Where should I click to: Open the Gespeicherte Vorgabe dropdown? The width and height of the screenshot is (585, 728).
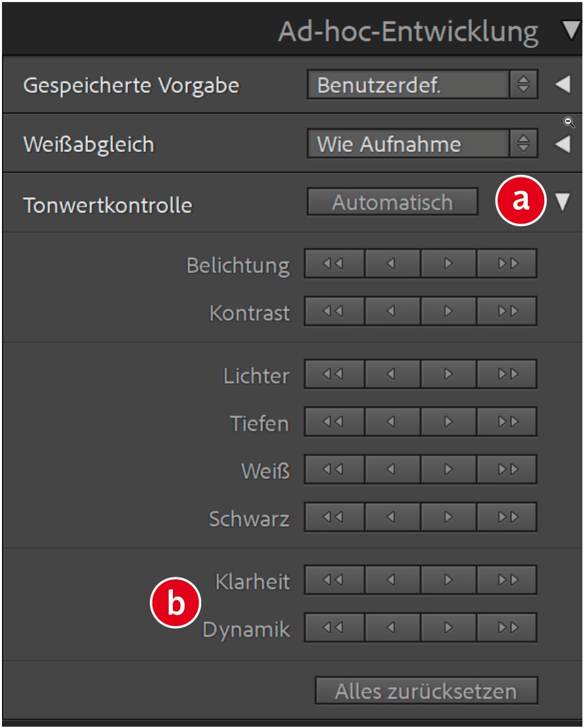(x=422, y=85)
